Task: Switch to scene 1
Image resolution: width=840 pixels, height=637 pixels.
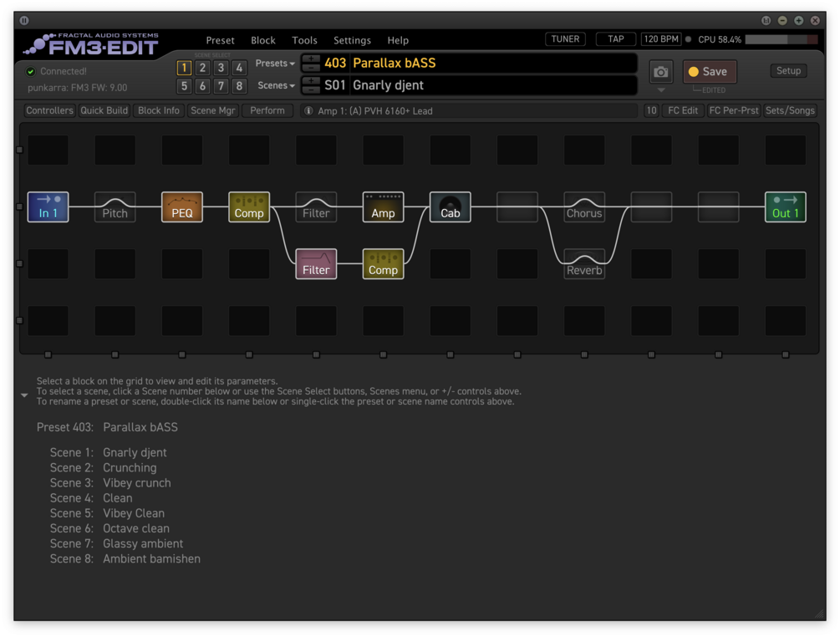Action: pyautogui.click(x=184, y=68)
